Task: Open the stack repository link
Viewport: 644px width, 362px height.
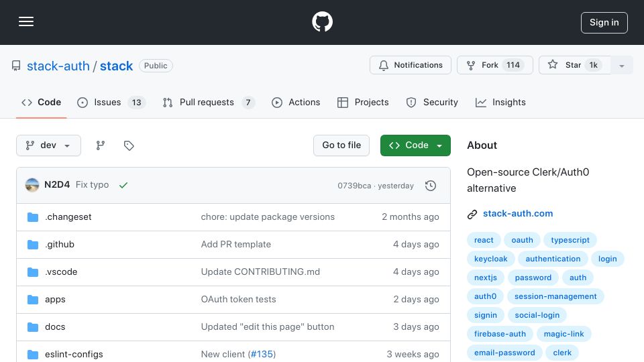Action: point(116,66)
